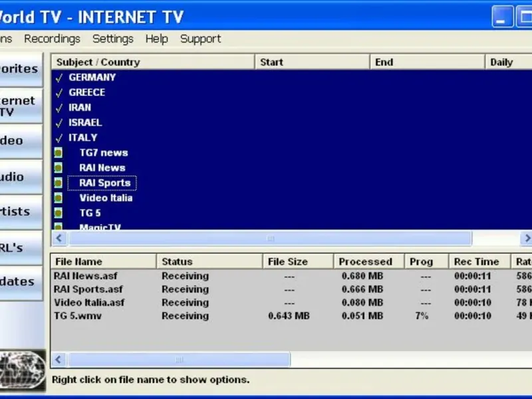Click left arrow of recordings list scrollbar
The height and width of the screenshot is (399, 532).
click(x=59, y=360)
